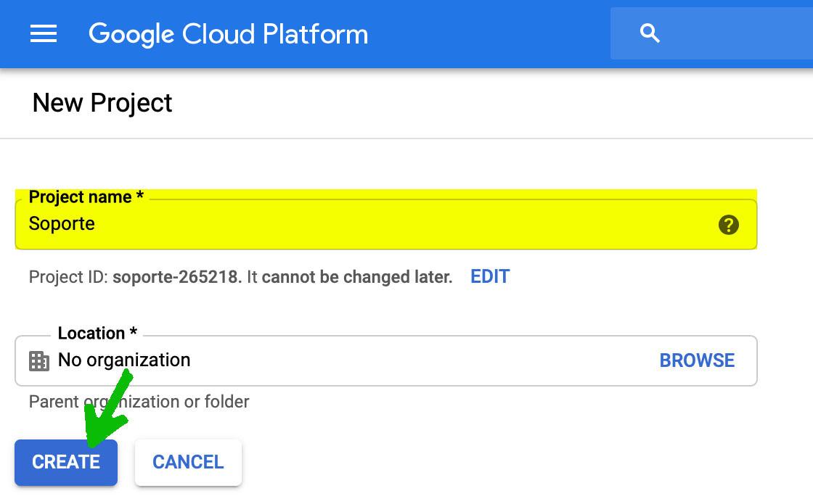Viewport: 813px width, 504px height.
Task: Click the 'Project name *' label
Action: [86, 197]
